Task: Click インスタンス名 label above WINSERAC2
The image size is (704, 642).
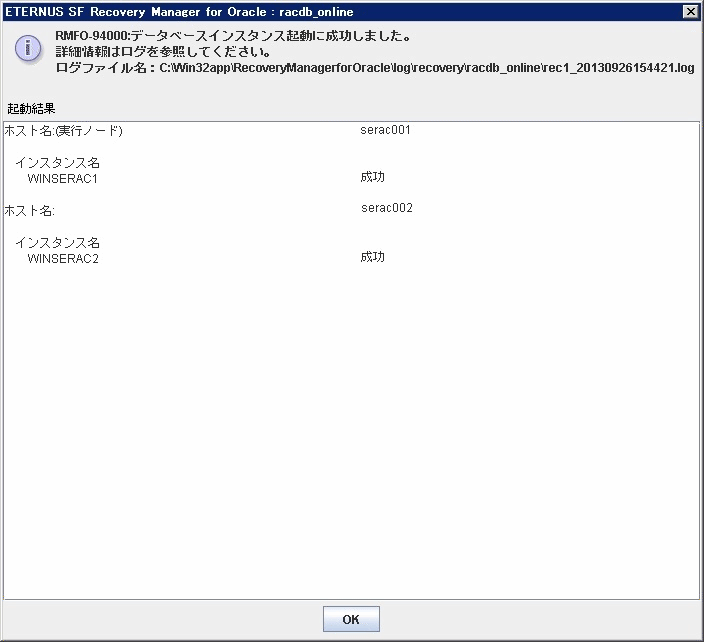Action: click(57, 242)
